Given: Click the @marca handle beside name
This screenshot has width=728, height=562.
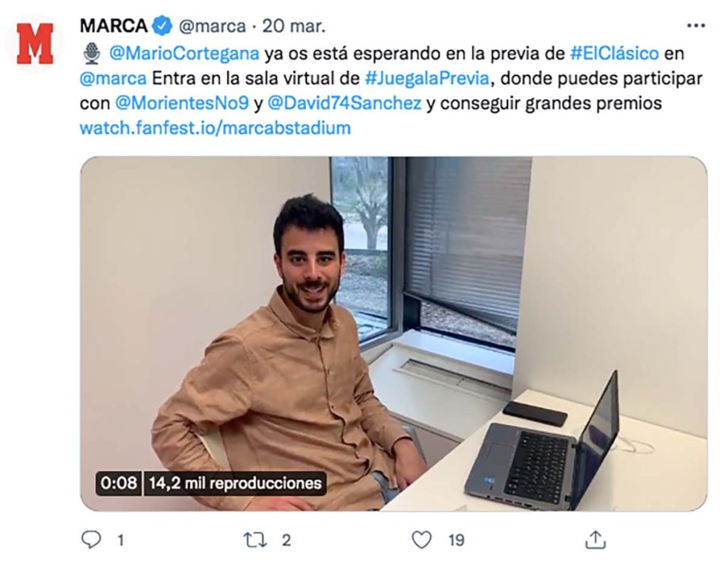Looking at the screenshot, I should 212,26.
